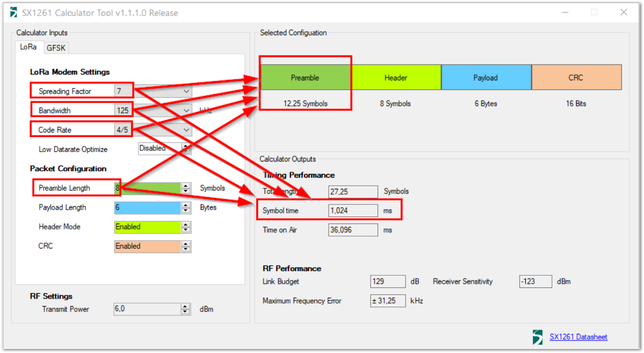Switch to the GFSK tab

(56, 48)
